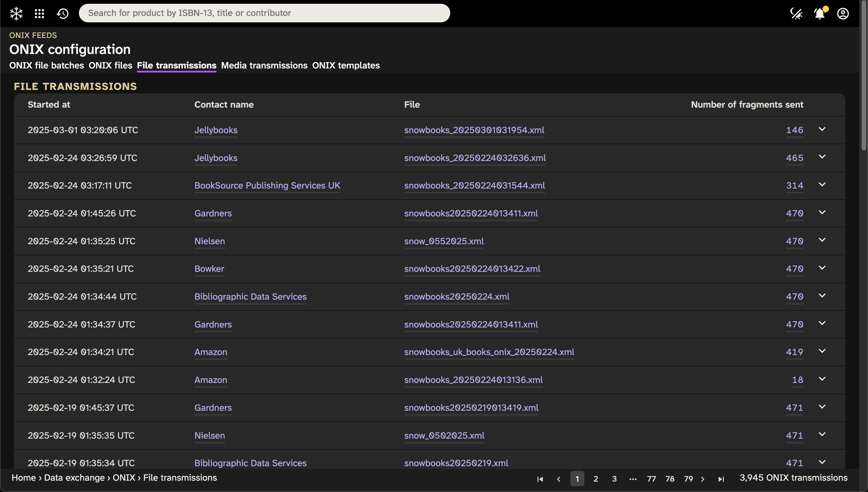Open the recent history clock icon

[x=63, y=14]
